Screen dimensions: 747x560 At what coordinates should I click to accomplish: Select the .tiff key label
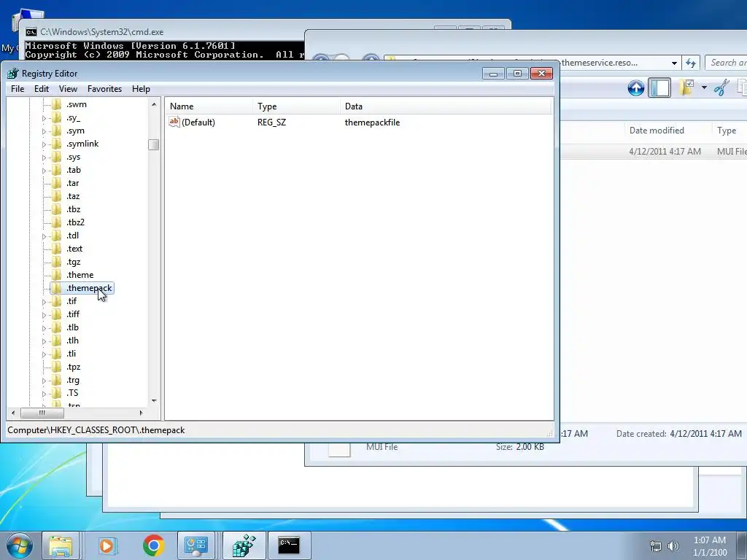point(73,314)
